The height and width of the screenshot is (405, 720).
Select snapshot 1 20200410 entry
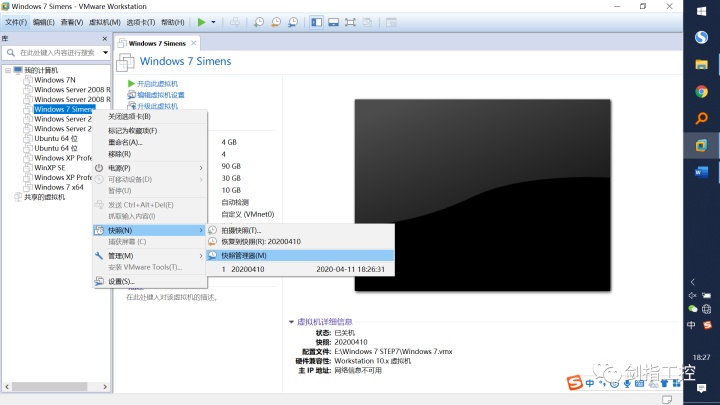coord(300,270)
